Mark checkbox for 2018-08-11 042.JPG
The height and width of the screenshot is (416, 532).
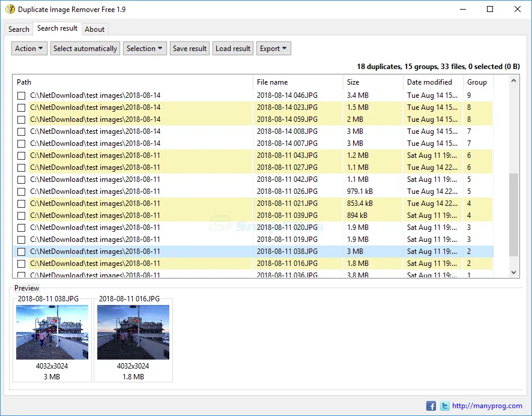click(22, 180)
